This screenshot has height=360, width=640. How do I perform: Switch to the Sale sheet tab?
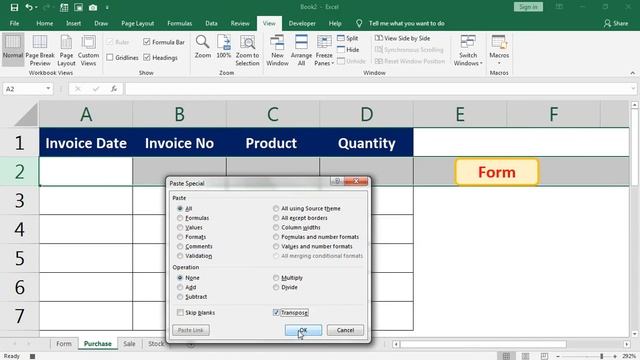(129, 344)
